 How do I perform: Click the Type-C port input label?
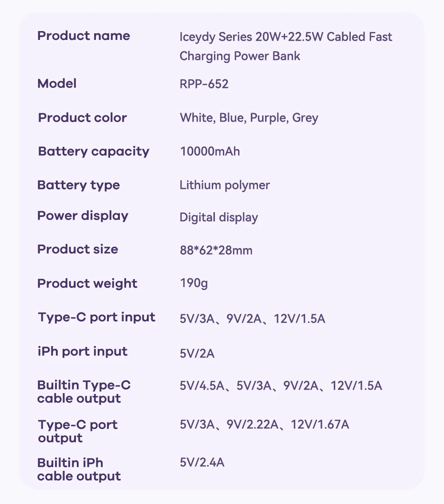(97, 317)
